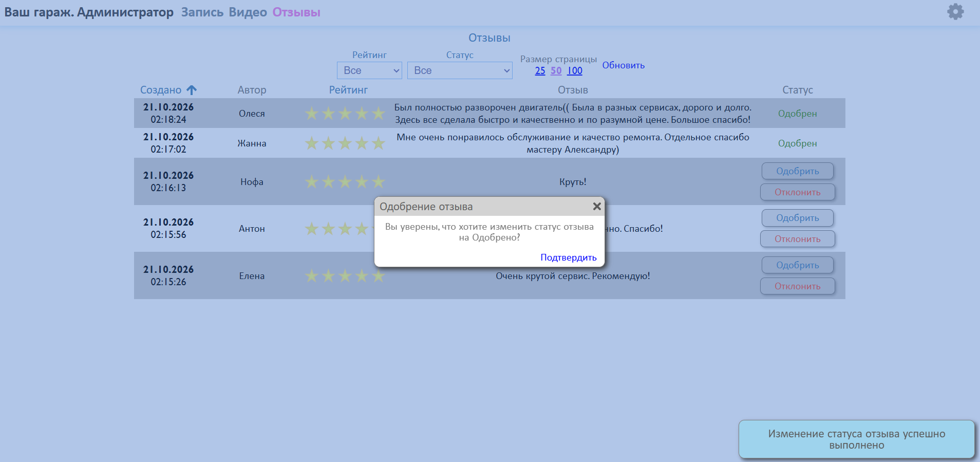Click date 21.10.2026 02:18:24

168,113
